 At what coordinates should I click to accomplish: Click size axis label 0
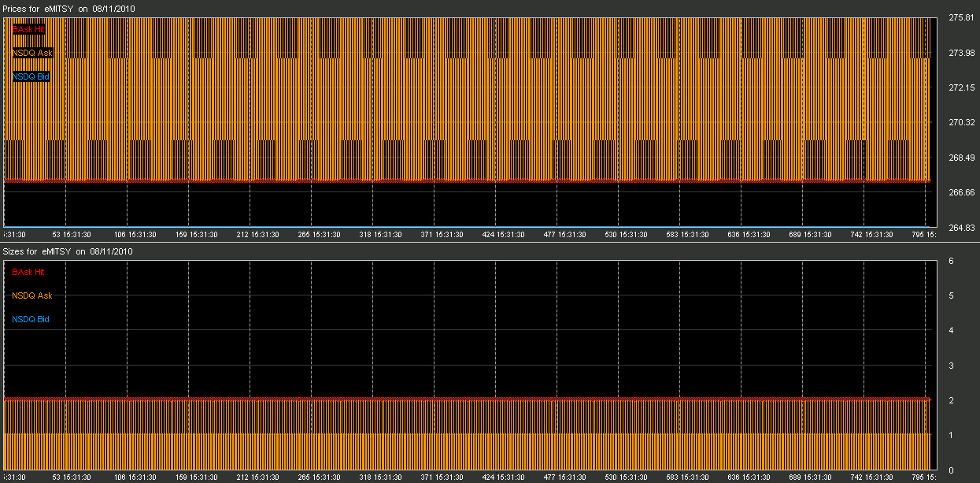[952, 470]
